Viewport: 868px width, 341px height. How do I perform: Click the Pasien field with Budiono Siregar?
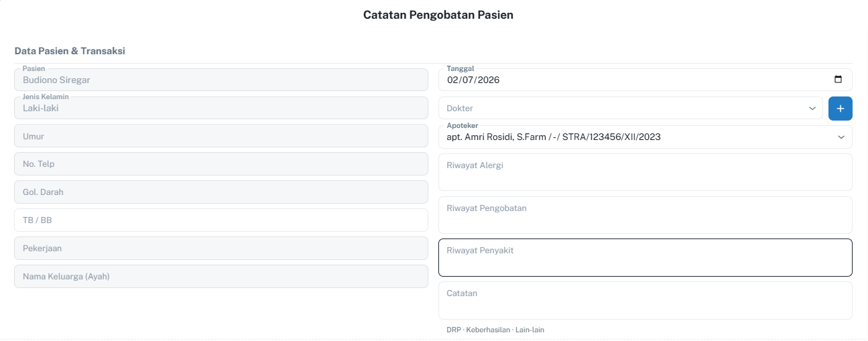pyautogui.click(x=221, y=80)
